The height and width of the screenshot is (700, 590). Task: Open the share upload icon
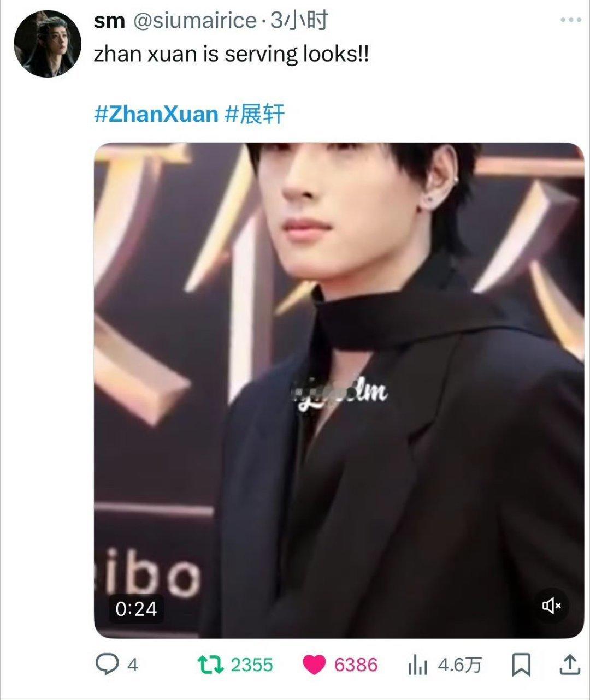[570, 665]
